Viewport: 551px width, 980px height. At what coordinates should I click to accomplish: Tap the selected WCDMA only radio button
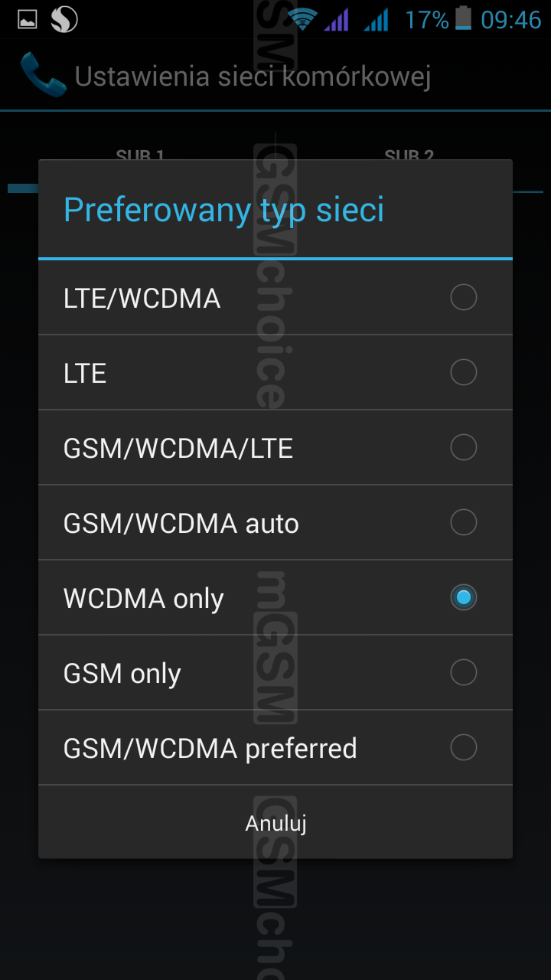[x=464, y=597]
